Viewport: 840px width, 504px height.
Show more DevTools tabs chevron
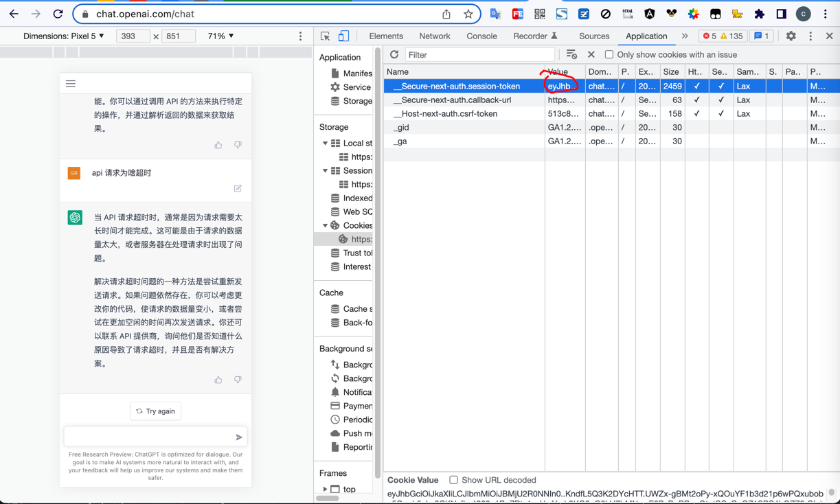point(685,36)
